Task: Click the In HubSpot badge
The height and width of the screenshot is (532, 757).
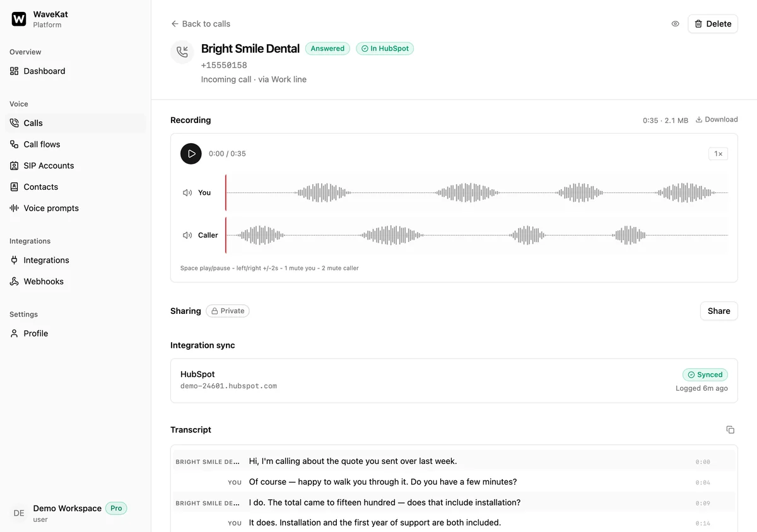Action: click(x=385, y=49)
